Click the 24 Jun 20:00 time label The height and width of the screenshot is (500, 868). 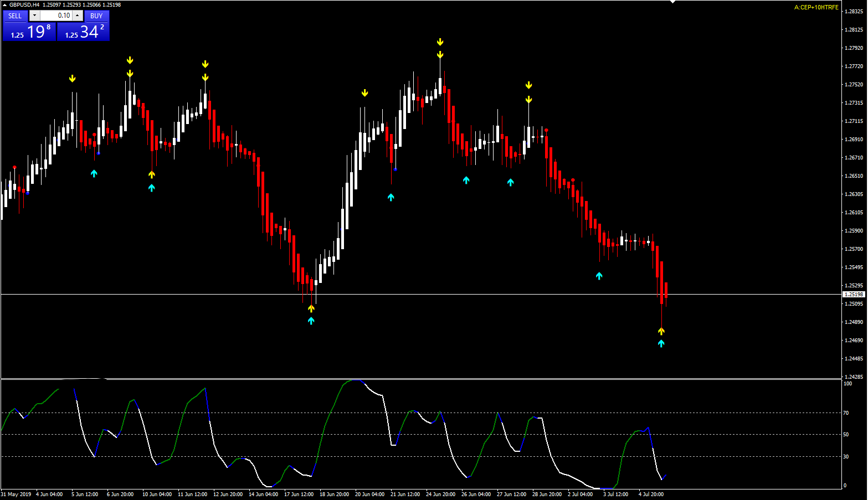point(441,494)
